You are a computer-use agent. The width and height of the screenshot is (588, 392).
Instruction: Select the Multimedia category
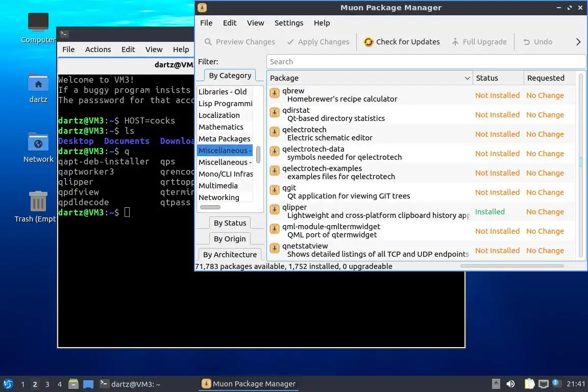coord(225,186)
